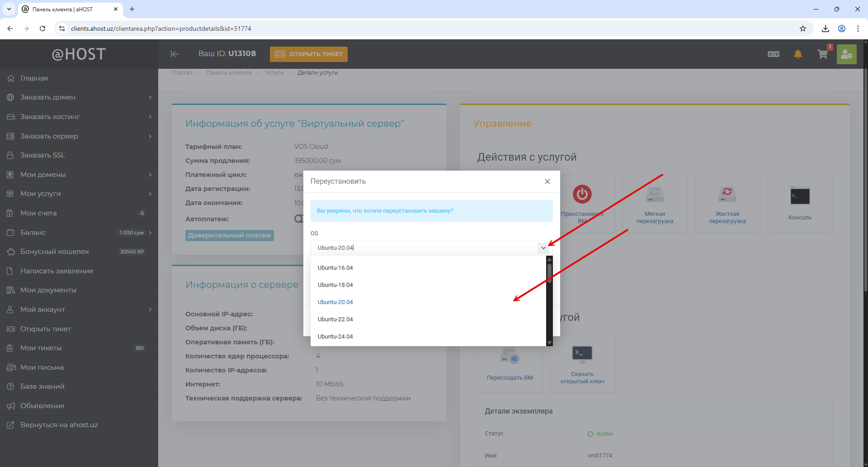Open Chrome three-dot menu
The height and width of the screenshot is (467, 868).
858,29
